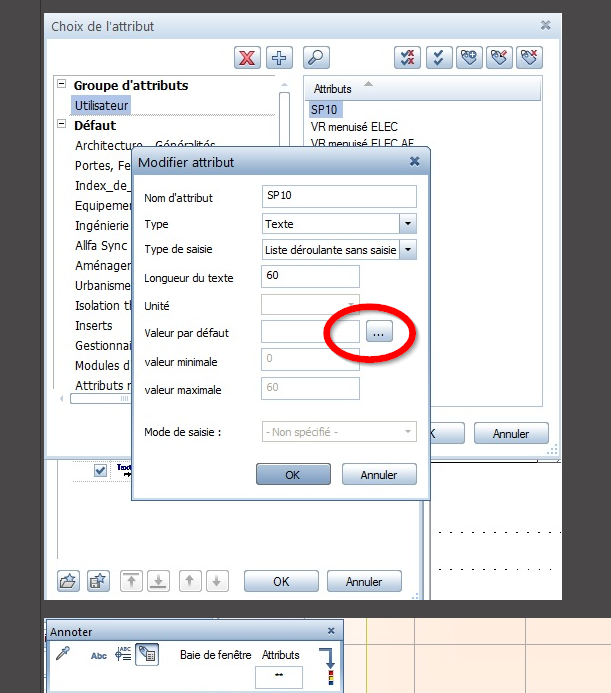Select Allfa Sync group item
611x693 pixels.
pyautogui.click(x=101, y=245)
